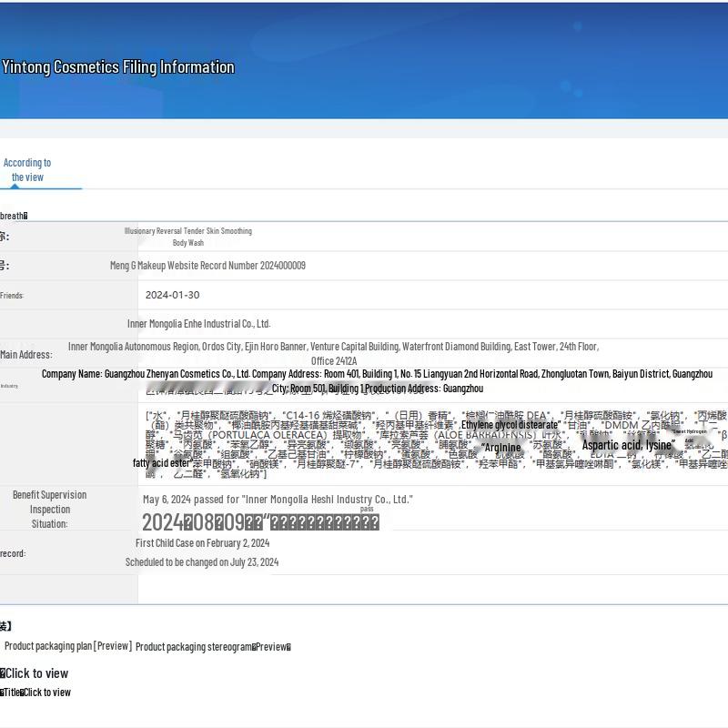Open the Product packaging stereogram preview
This screenshot has width=728, height=728.
[x=213, y=647]
